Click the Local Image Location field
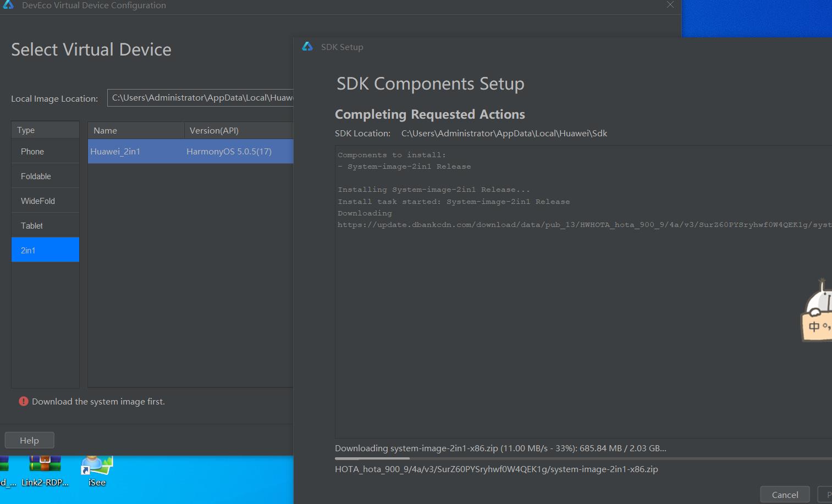 coord(201,98)
